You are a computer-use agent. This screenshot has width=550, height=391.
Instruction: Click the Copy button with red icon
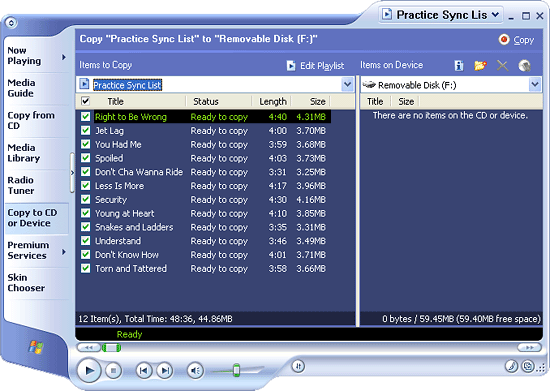(x=516, y=40)
